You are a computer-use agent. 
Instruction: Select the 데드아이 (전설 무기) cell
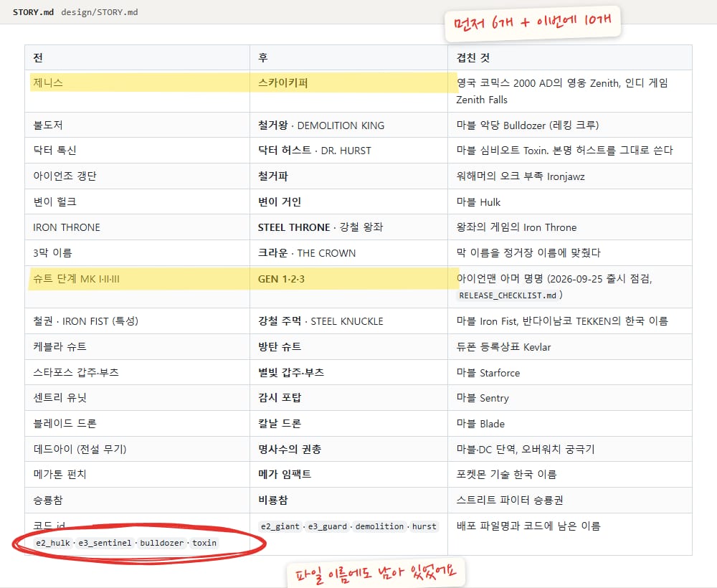coord(137,449)
